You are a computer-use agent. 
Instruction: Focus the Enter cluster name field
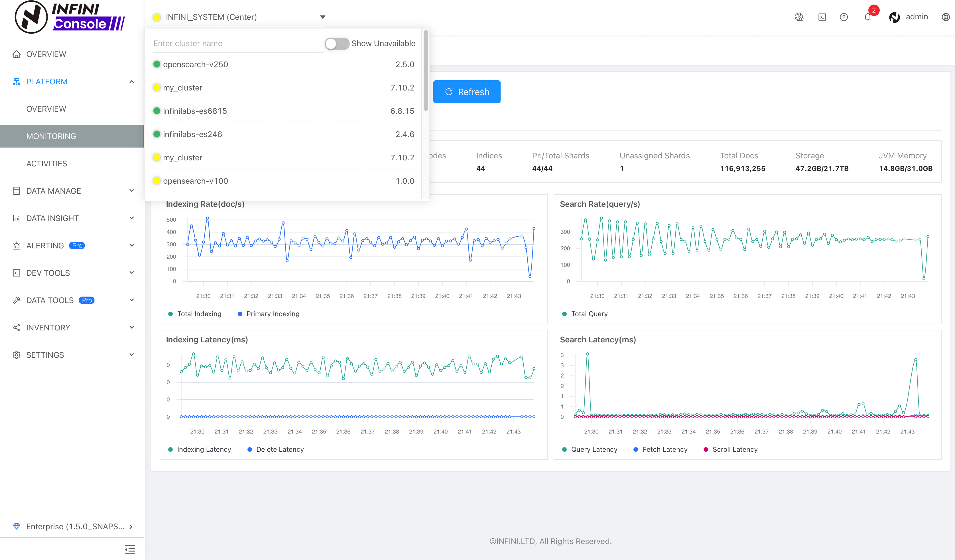coord(238,44)
